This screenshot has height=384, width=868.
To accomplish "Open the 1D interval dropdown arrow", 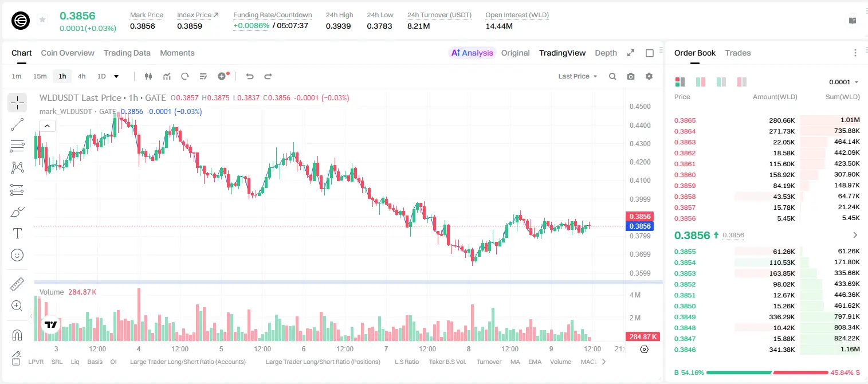I will (116, 76).
